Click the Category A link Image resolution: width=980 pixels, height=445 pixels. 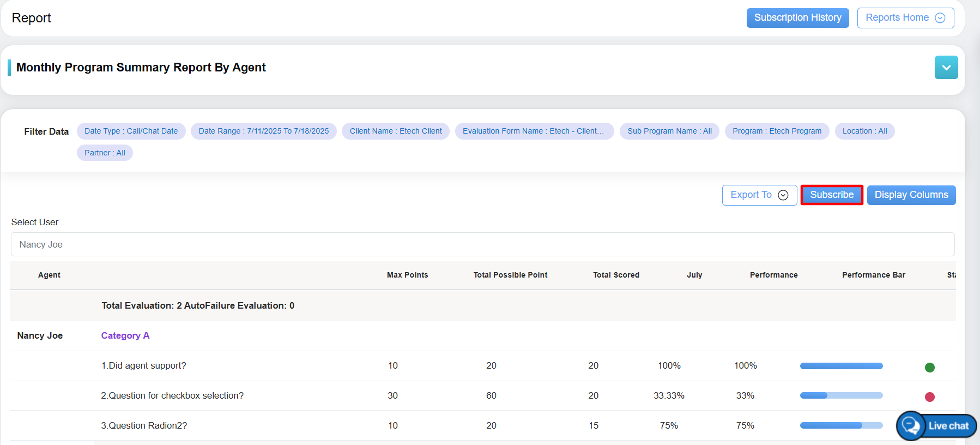tap(125, 336)
